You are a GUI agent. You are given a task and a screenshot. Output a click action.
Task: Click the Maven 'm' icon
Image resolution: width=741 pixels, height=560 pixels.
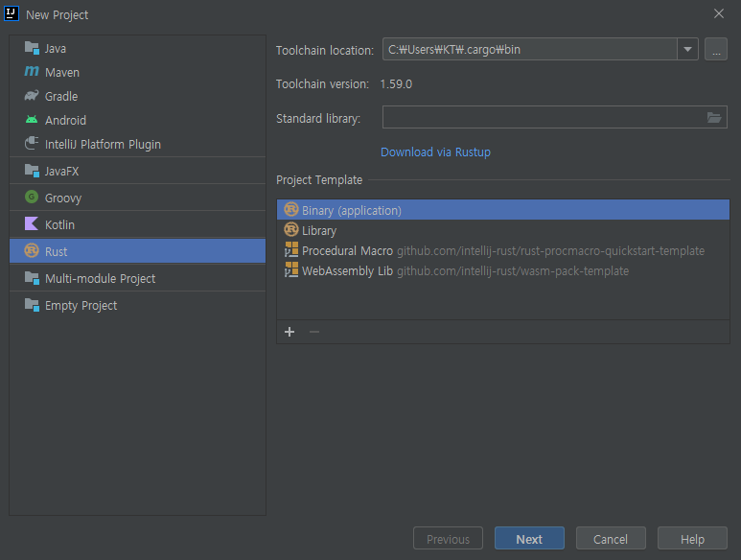pos(32,71)
